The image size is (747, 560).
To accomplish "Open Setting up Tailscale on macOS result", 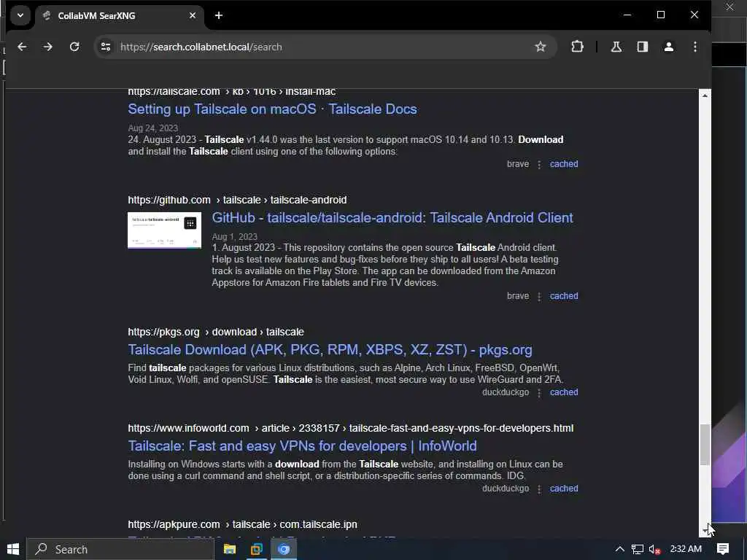I will pyautogui.click(x=273, y=109).
